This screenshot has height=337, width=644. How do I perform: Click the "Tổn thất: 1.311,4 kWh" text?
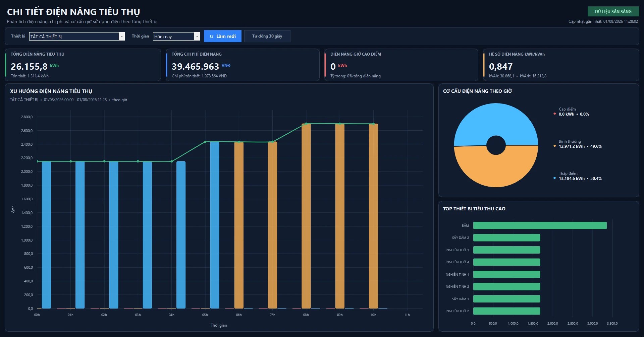(x=30, y=76)
